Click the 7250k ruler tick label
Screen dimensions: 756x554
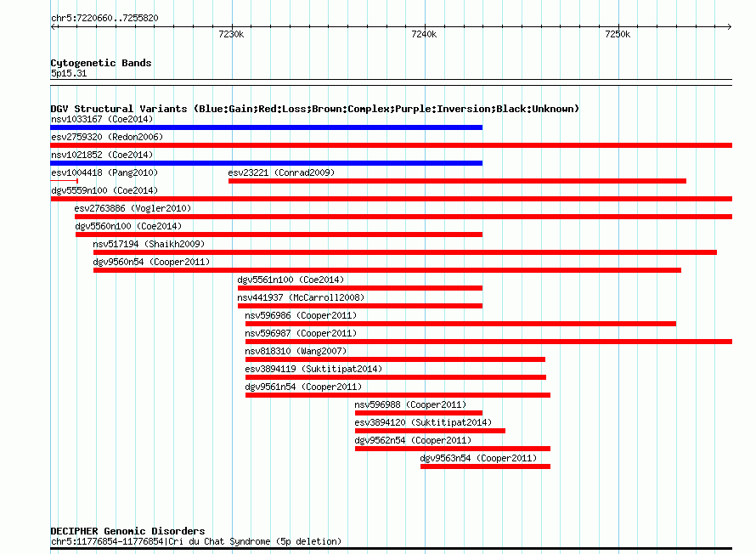coord(618,34)
